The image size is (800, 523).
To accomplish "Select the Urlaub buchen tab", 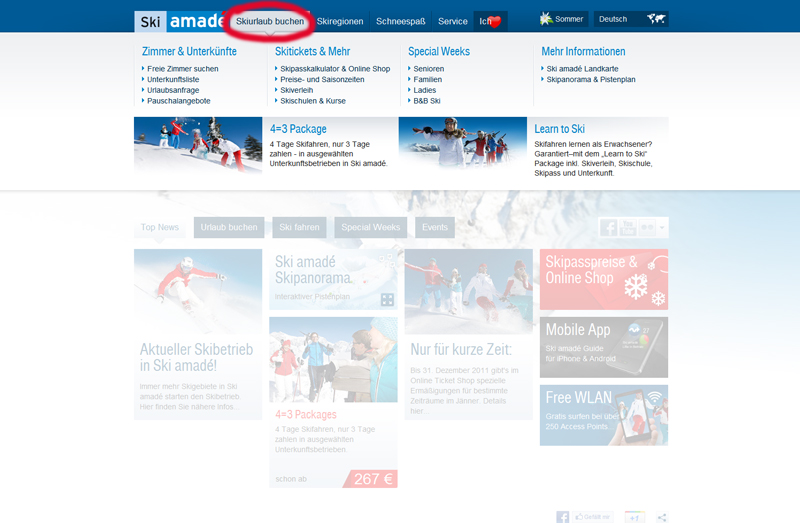I will point(229,227).
